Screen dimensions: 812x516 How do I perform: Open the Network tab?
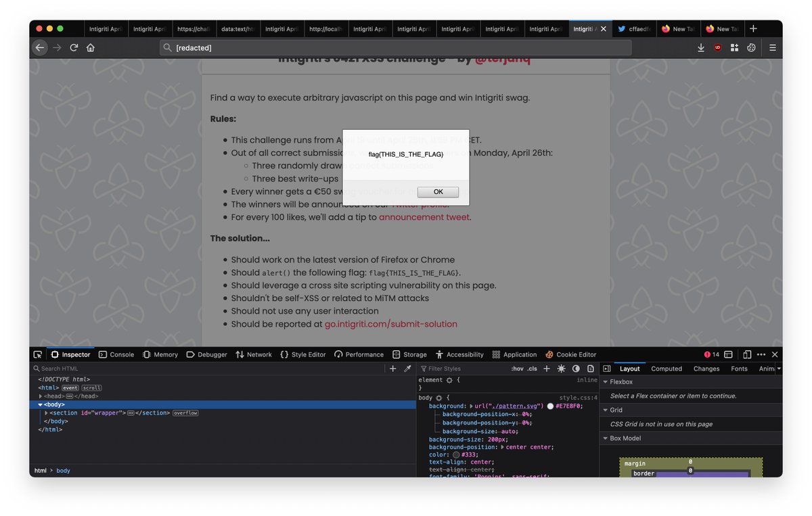pos(253,354)
